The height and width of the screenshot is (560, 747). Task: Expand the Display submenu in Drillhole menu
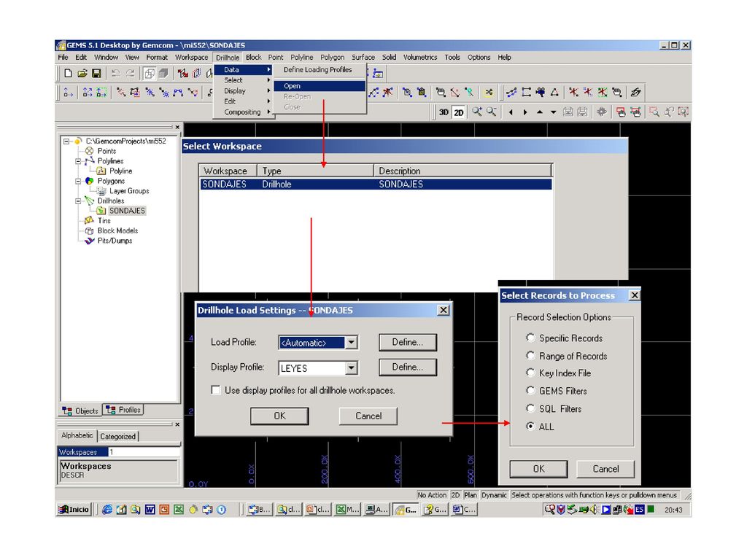244,91
